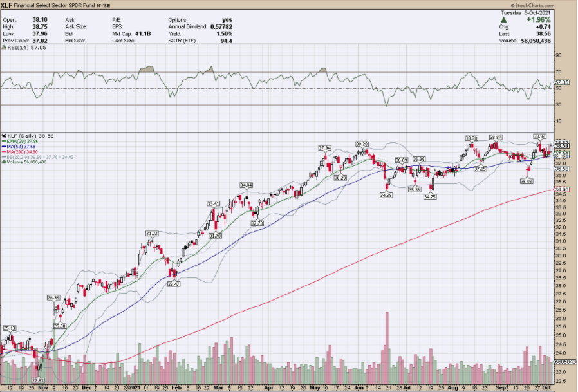
Task: Click the 57.05 RSI tag on right axis
Action: [562, 82]
